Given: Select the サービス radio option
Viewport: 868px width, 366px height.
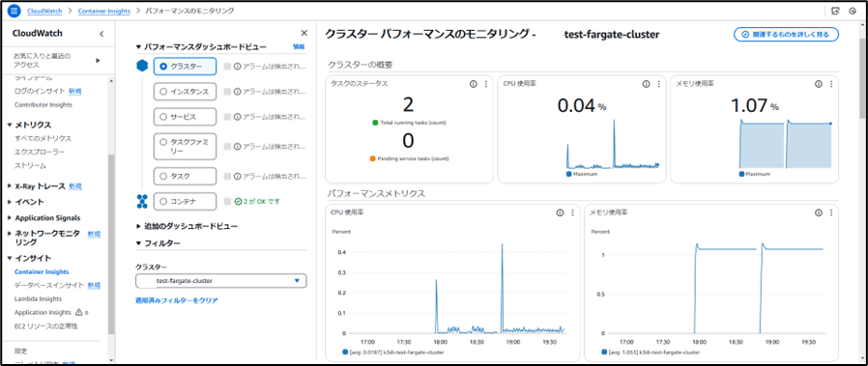Looking at the screenshot, I should pos(162,117).
